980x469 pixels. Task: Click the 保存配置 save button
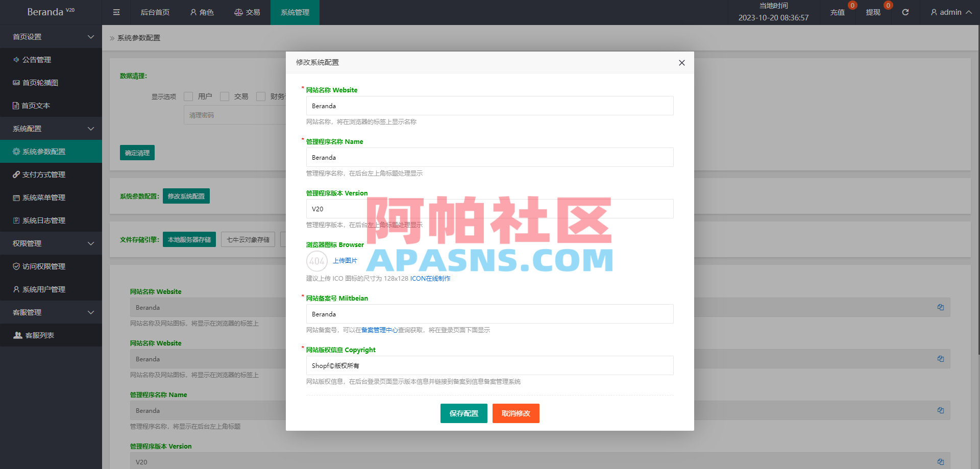pos(463,413)
